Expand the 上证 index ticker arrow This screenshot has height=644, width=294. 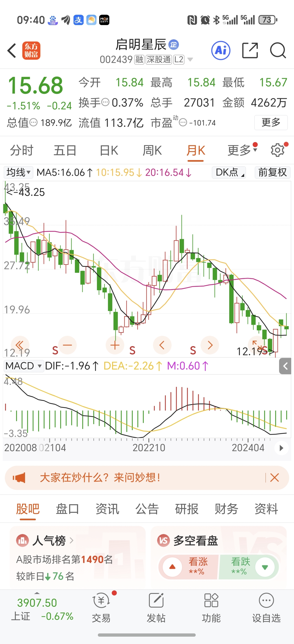pos(37,593)
